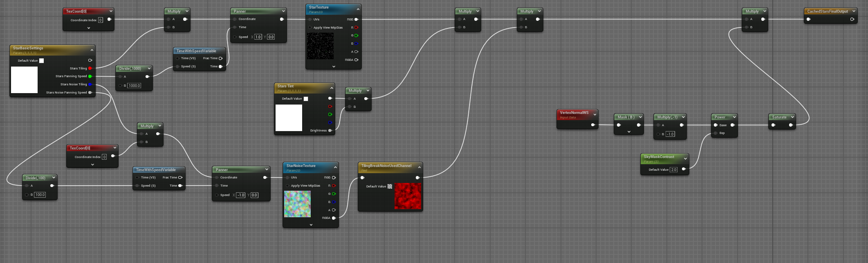Screen dimensions: 868x263
Task: Click the CachedStarsFinalOutput input pin
Action: (x=808, y=19)
